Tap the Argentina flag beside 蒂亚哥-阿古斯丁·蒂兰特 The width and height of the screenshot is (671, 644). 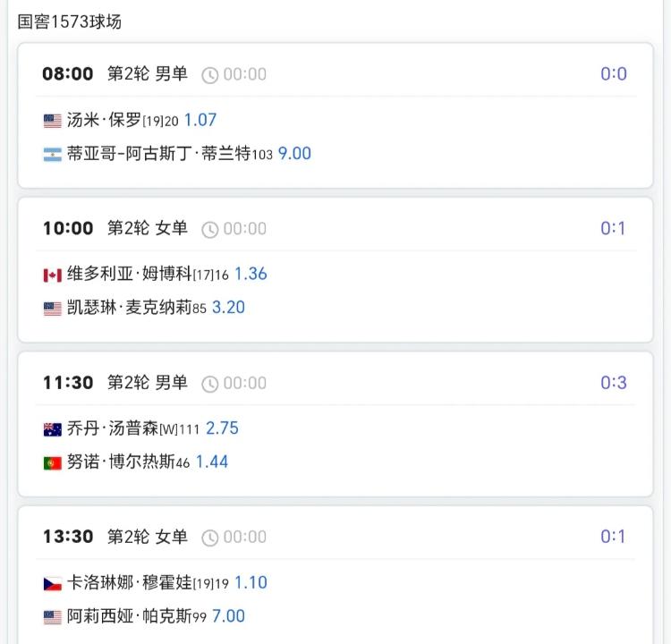pyautogui.click(x=53, y=155)
